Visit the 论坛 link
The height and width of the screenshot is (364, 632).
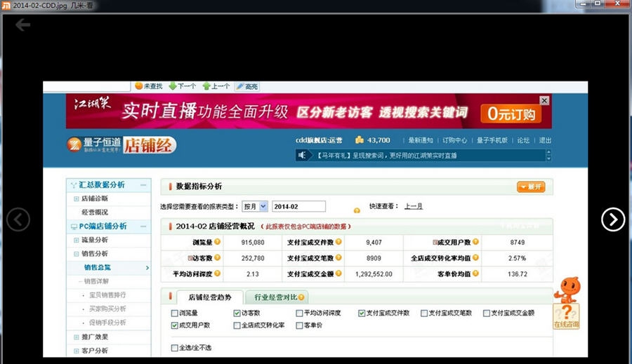(x=523, y=140)
